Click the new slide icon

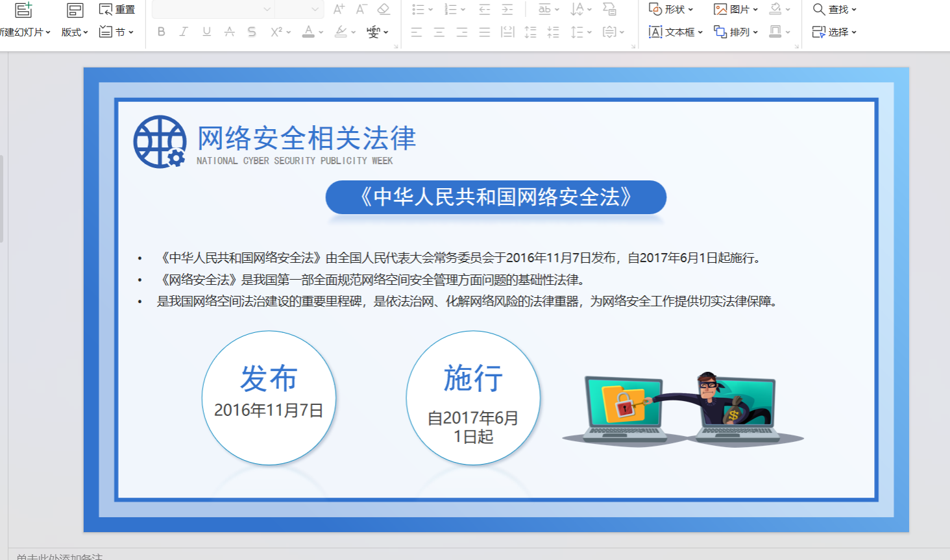pyautogui.click(x=23, y=10)
